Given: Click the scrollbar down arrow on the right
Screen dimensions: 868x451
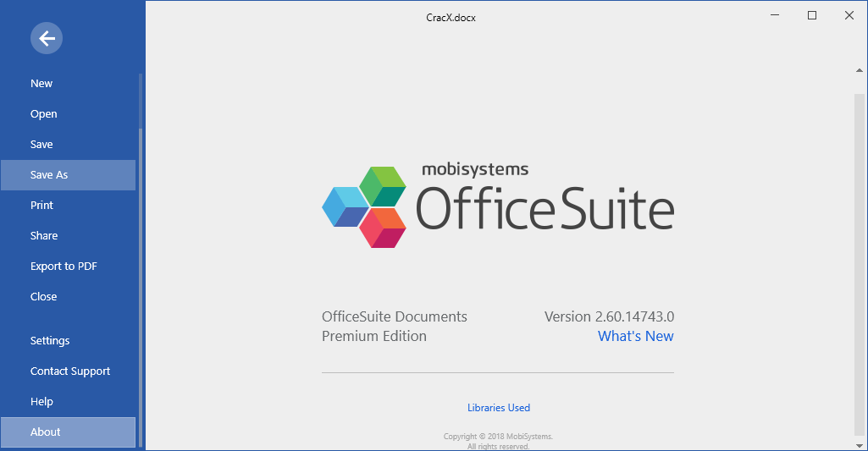Looking at the screenshot, I should point(860,445).
